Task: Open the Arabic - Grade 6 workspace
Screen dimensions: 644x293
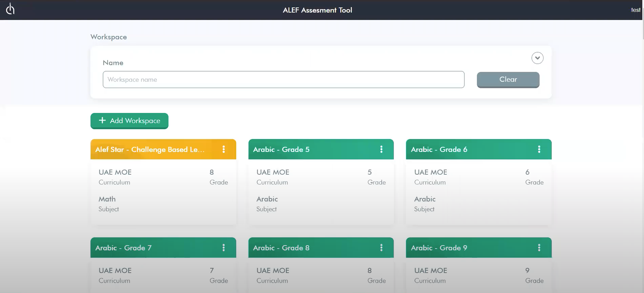Action: pos(439,150)
